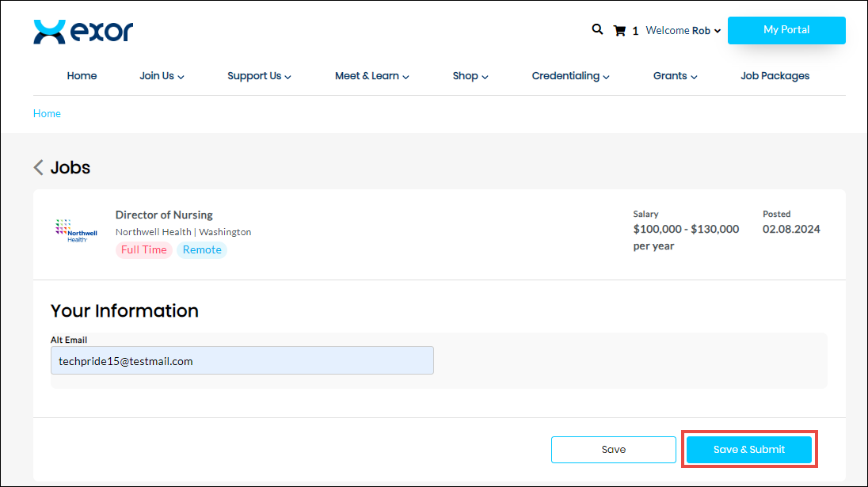Screen dimensions: 868x487
Task: Click the Home breadcrumb link
Action: point(47,113)
